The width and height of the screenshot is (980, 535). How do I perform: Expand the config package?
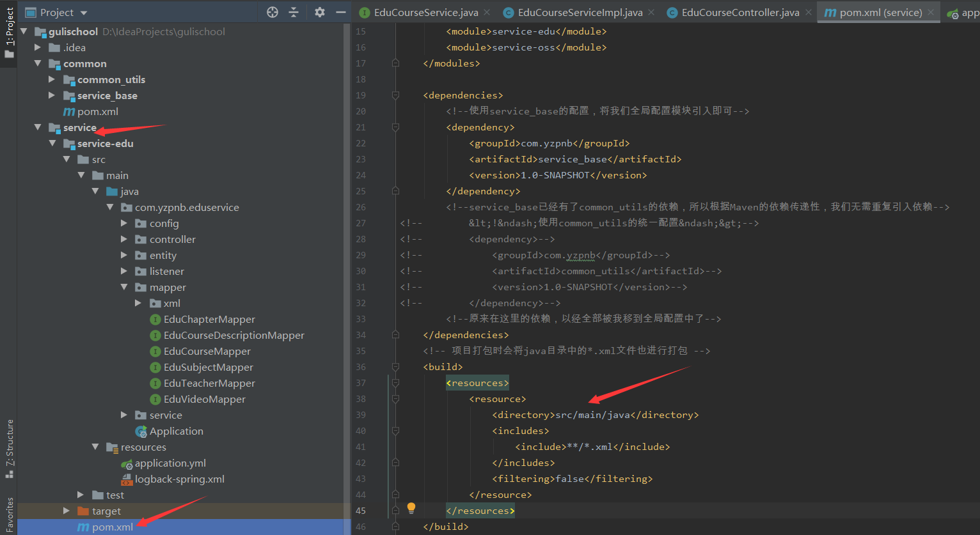pyautogui.click(x=124, y=223)
